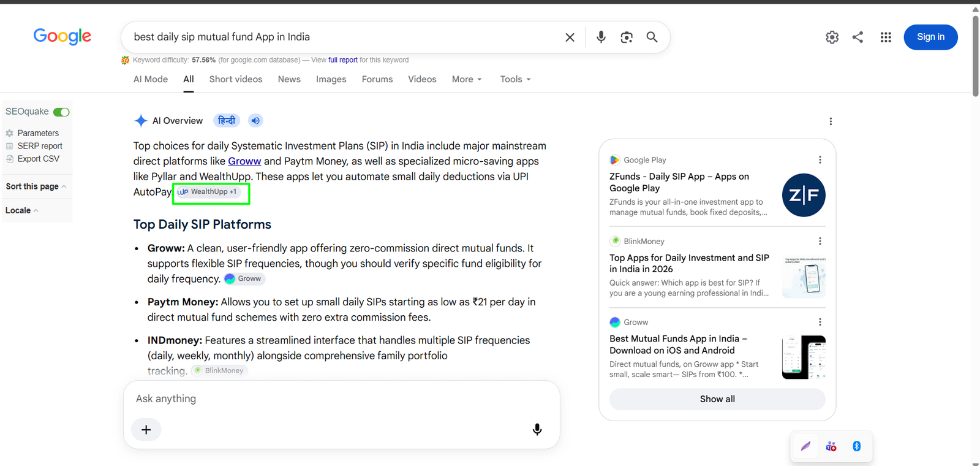Click the purple feather extension icon
The width and height of the screenshot is (980, 466).
805,446
